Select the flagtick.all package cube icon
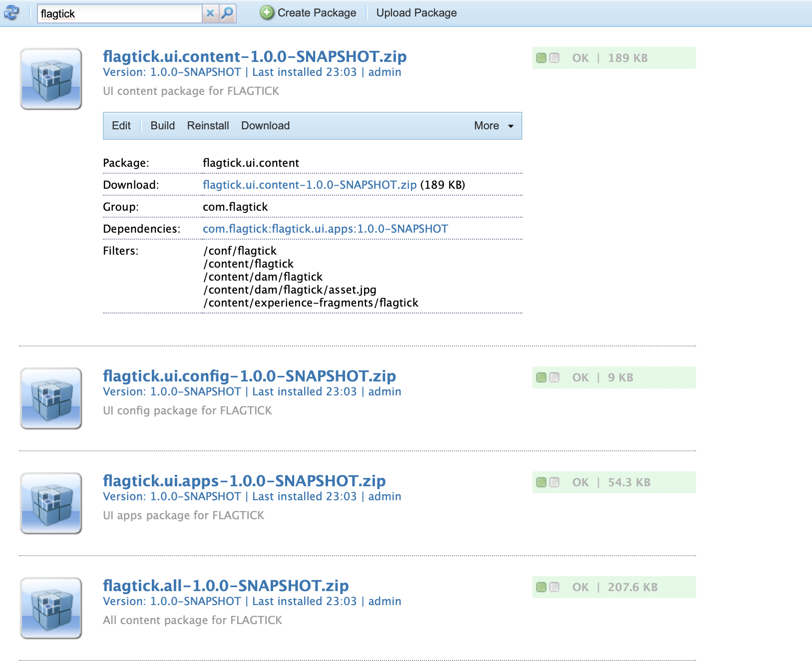The image size is (812, 661). 51,608
